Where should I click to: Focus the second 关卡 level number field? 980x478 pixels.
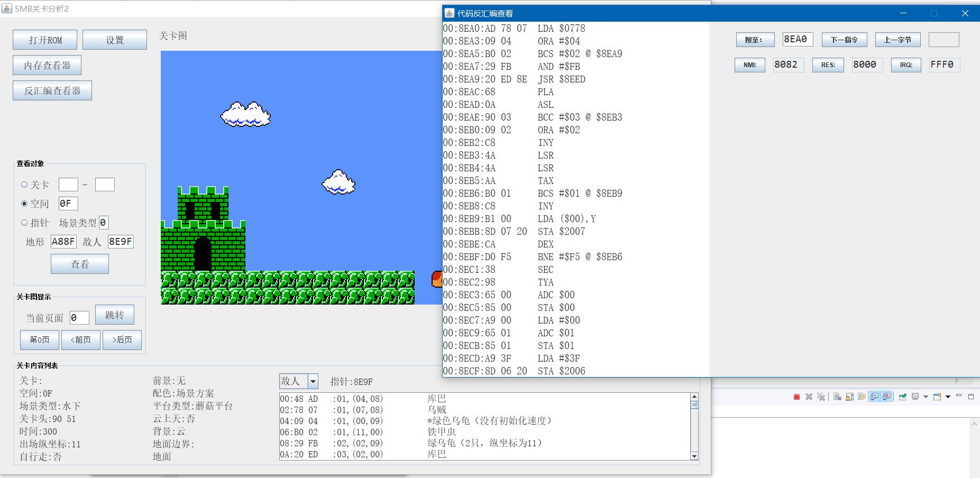(105, 185)
